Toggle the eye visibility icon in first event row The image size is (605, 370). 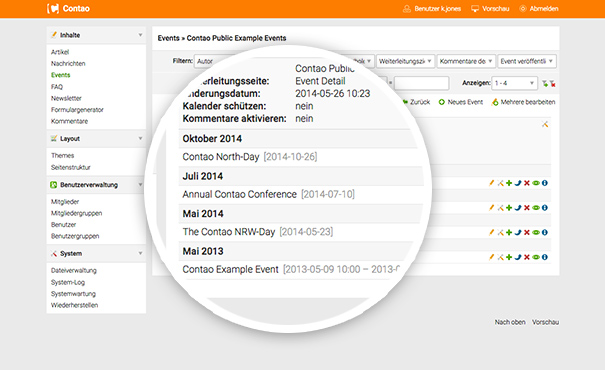click(x=536, y=183)
